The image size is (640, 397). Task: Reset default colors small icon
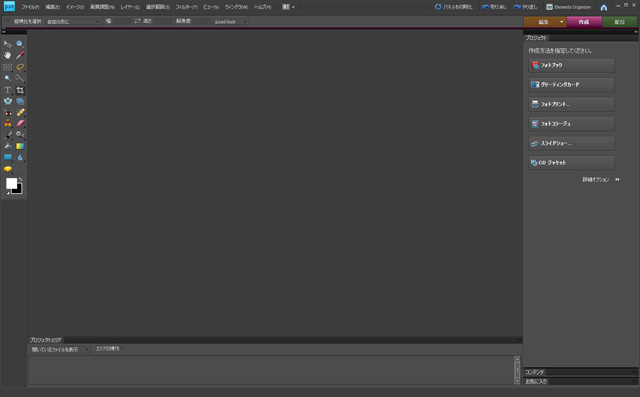pyautogui.click(x=7, y=192)
